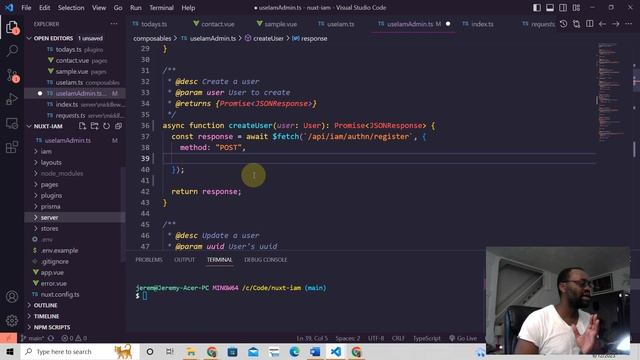Toggle the secondary side bar layout icon
640x360 pixels.
563,7
